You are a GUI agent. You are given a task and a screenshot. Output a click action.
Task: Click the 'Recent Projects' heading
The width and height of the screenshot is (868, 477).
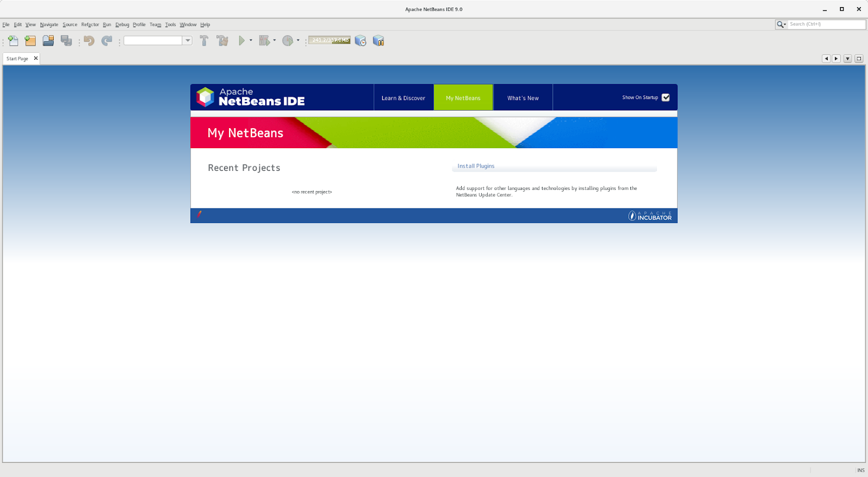click(x=244, y=168)
